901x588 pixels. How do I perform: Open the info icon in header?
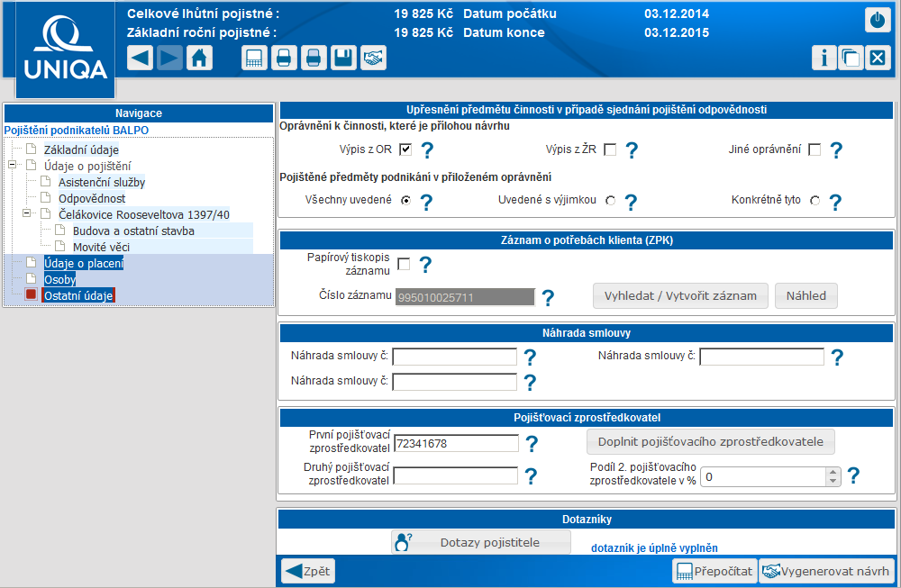(x=824, y=58)
